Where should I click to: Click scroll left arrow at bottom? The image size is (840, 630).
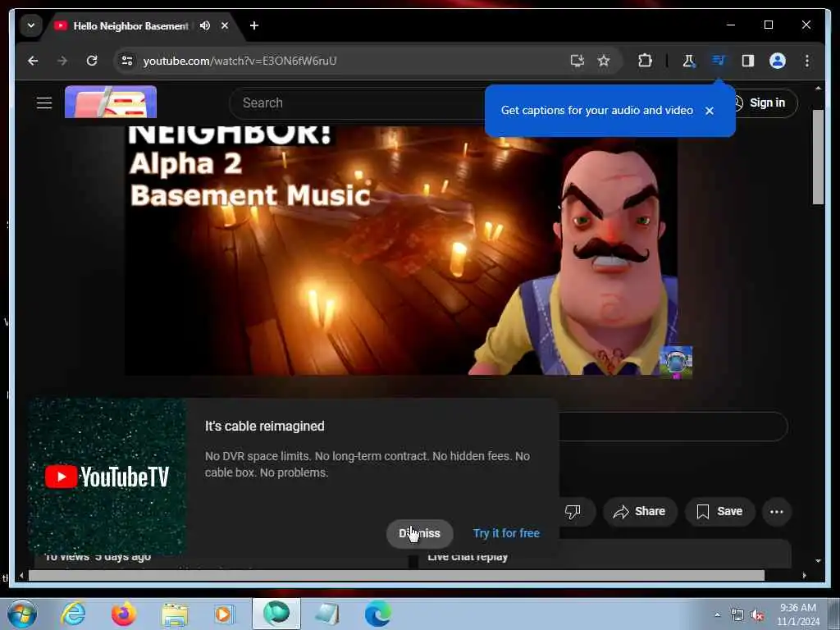21,575
